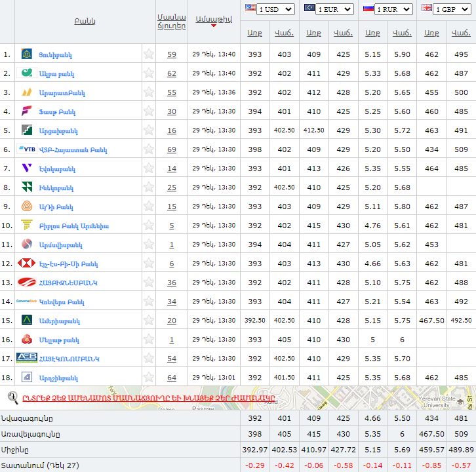Click the Russian flag icon beside RUR
This screenshot has height=472, width=476.
point(368,8)
